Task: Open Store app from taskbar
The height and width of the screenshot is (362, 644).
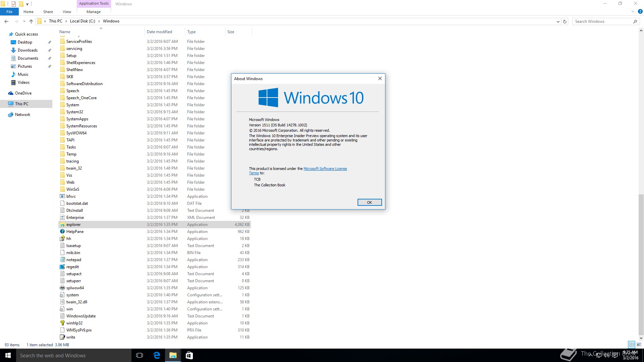Action: [x=189, y=355]
